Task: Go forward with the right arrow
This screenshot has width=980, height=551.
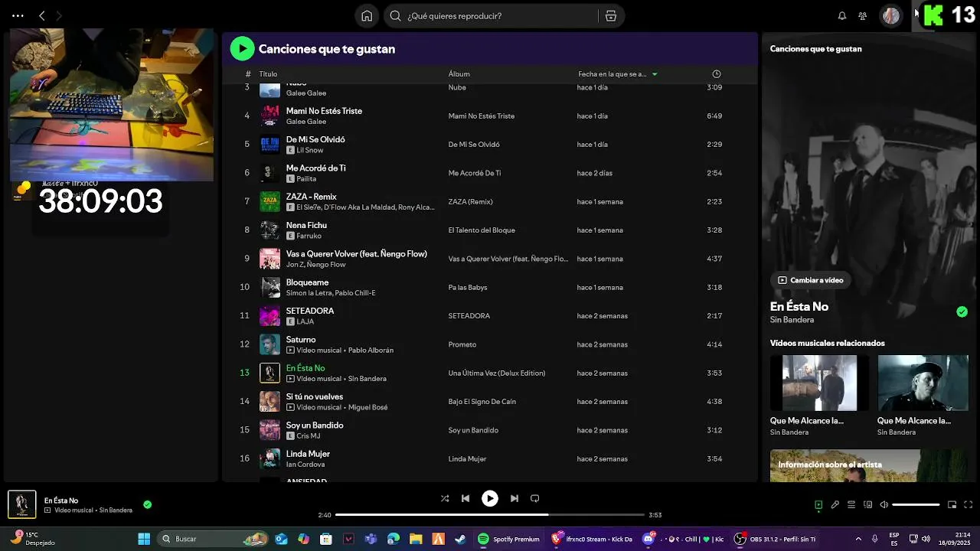Action: click(60, 16)
